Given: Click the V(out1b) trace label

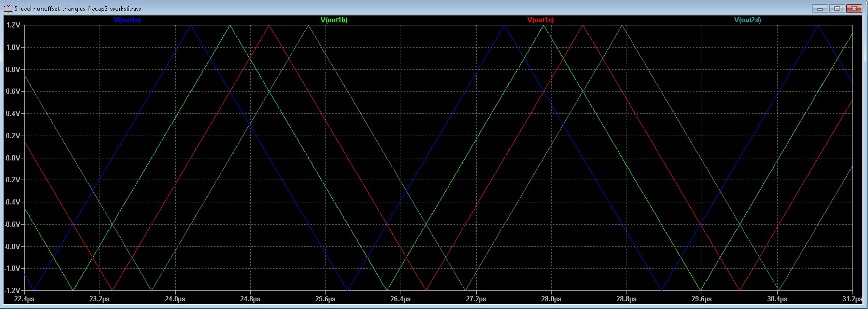Looking at the screenshot, I should click(x=334, y=20).
